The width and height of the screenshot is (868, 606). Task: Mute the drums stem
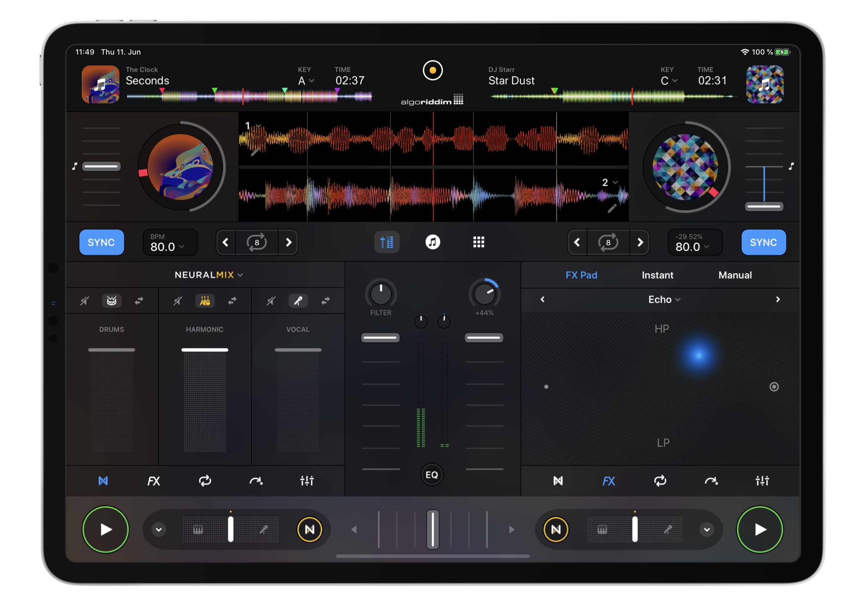point(84,301)
